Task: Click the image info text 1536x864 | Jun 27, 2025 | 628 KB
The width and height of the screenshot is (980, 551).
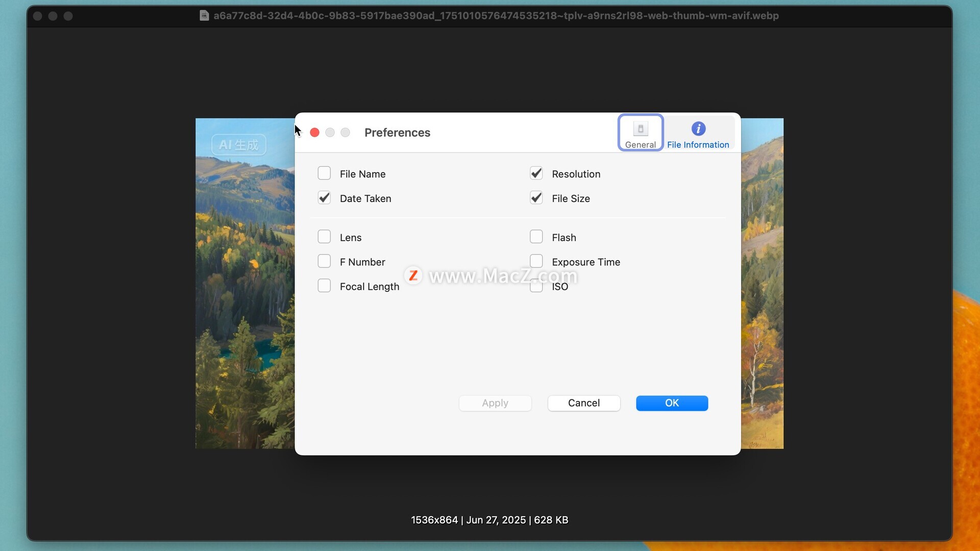Action: click(x=489, y=520)
